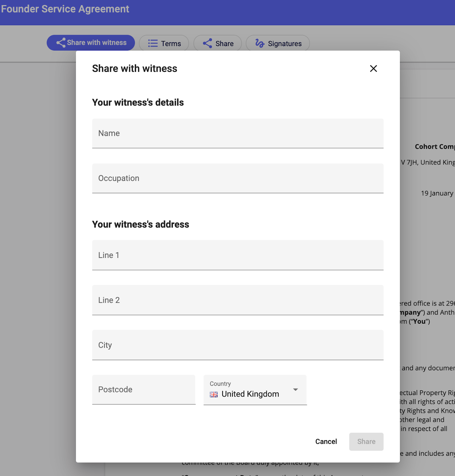Click the Postcode input box
455x476 pixels.
pos(144,390)
